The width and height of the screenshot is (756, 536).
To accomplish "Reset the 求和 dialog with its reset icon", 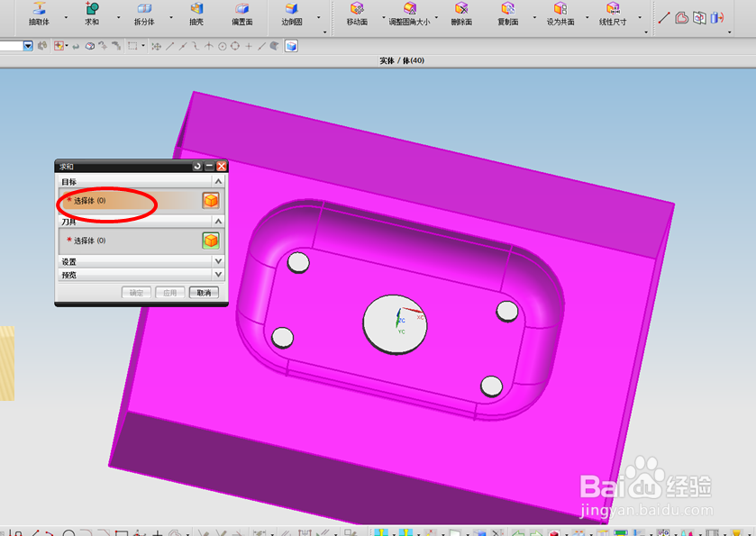I will [x=197, y=167].
